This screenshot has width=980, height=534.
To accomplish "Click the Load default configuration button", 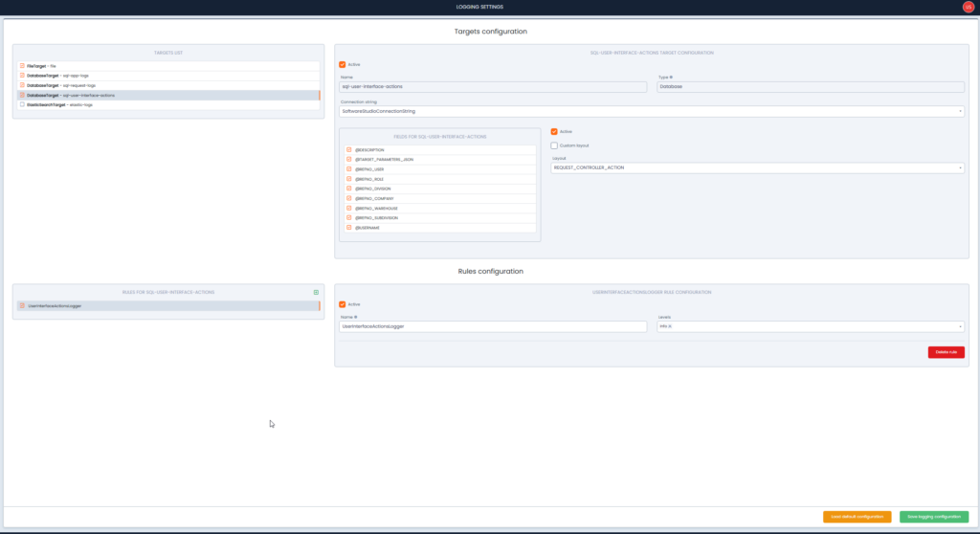I will click(x=857, y=517).
